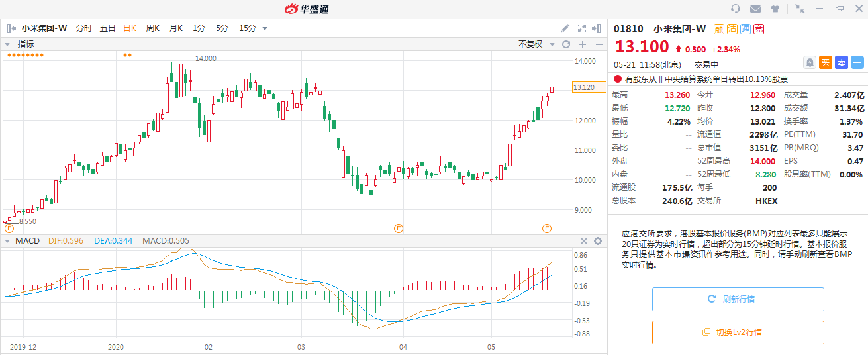Click the pencil drawing tool icon

565,28
